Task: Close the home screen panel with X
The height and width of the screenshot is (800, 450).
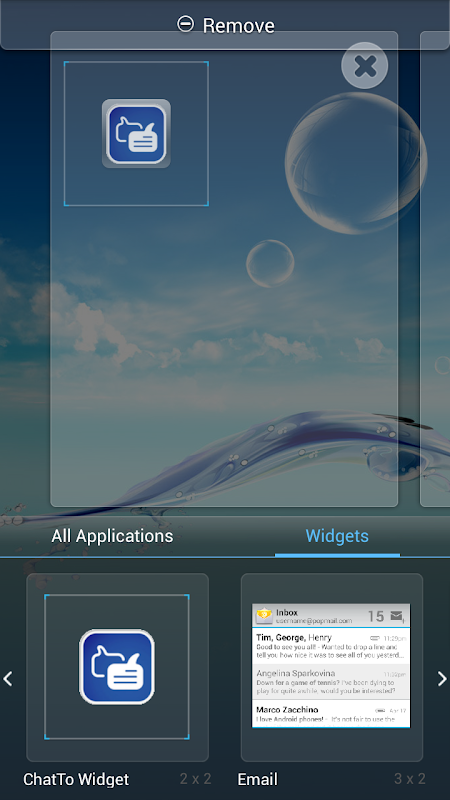Action: coord(365,66)
